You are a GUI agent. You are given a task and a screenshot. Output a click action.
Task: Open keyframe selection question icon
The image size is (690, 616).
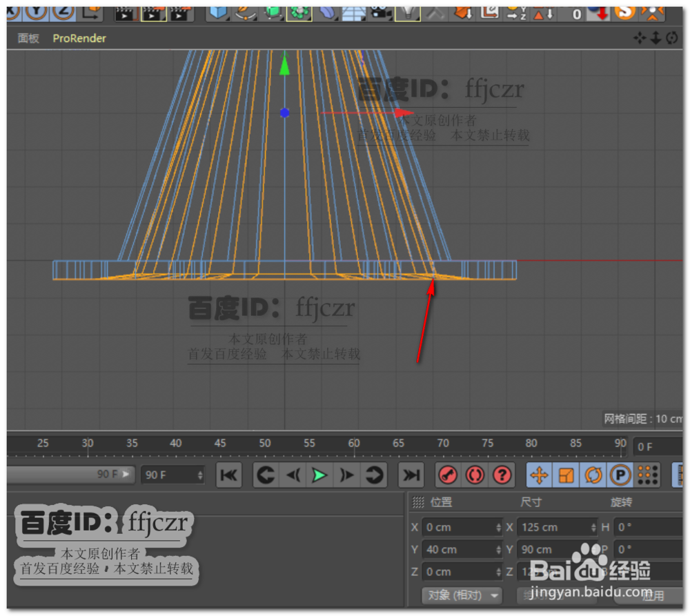(x=502, y=475)
